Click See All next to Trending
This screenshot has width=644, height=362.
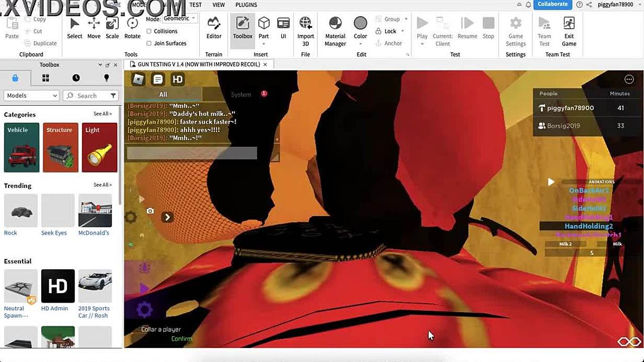pos(103,185)
